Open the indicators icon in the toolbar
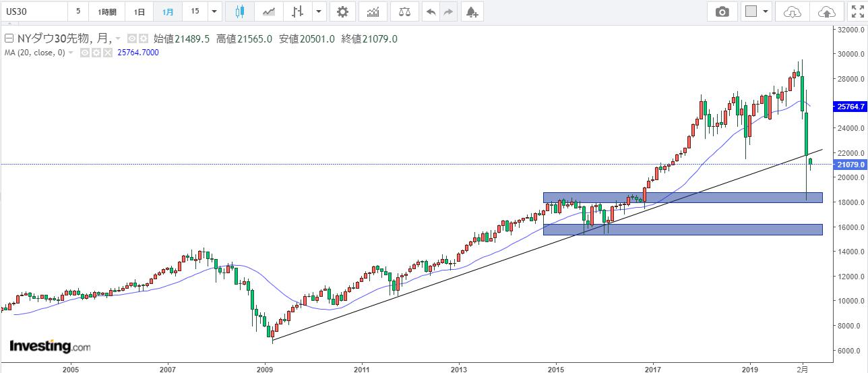 pyautogui.click(x=373, y=11)
